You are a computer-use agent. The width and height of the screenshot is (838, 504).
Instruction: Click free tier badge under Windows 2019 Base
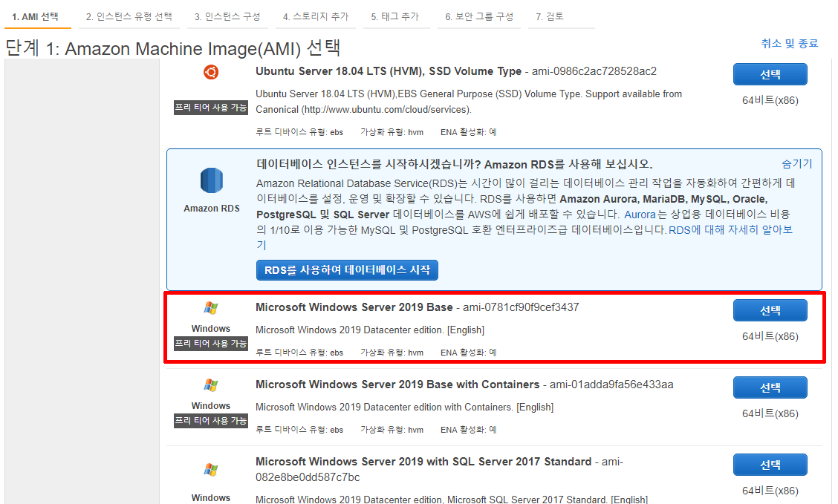tap(210, 343)
